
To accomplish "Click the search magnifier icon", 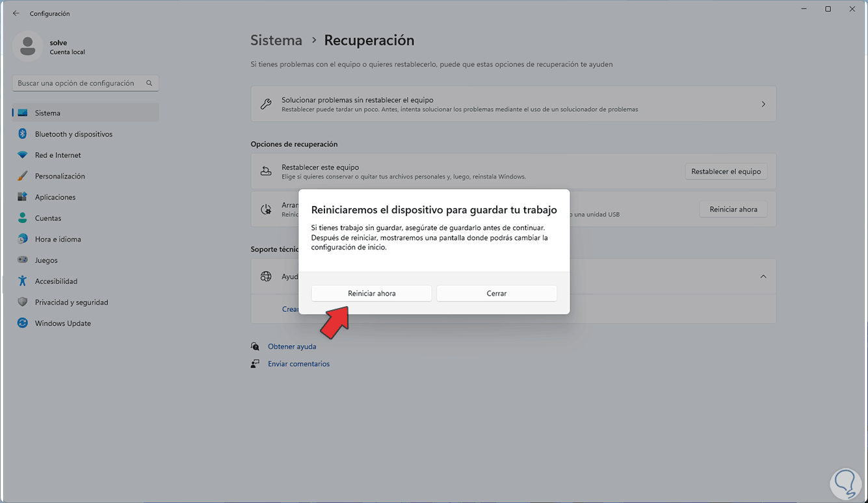I will [149, 83].
